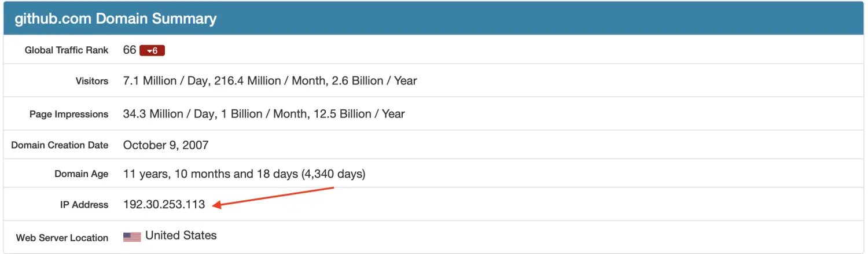Click the IP address 192.30.253.113
The width and height of the screenshot is (868, 254).
pyautogui.click(x=164, y=204)
